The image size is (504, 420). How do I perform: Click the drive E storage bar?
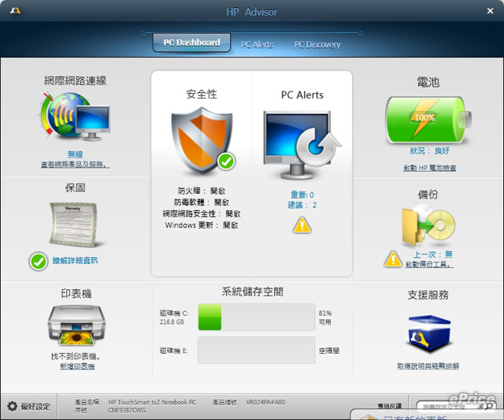(257, 350)
